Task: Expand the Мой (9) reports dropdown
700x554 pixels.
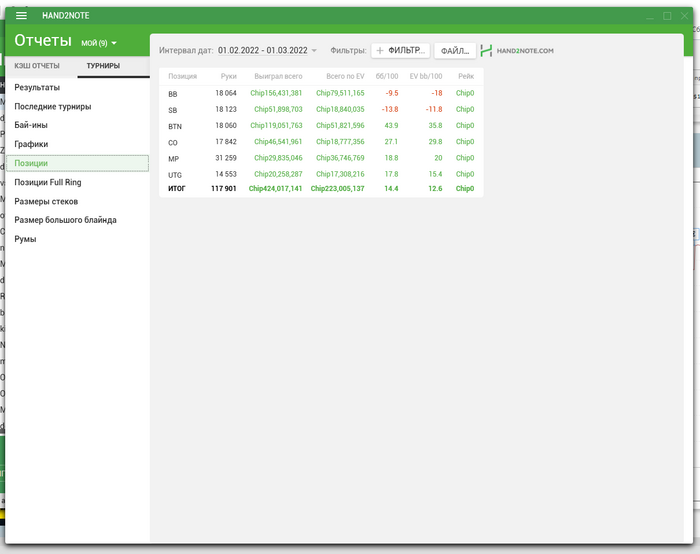Action: click(x=99, y=43)
